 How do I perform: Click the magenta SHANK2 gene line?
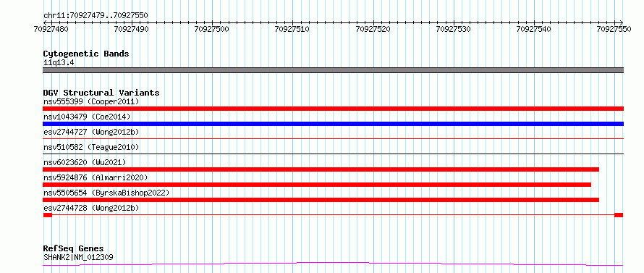[333, 264]
